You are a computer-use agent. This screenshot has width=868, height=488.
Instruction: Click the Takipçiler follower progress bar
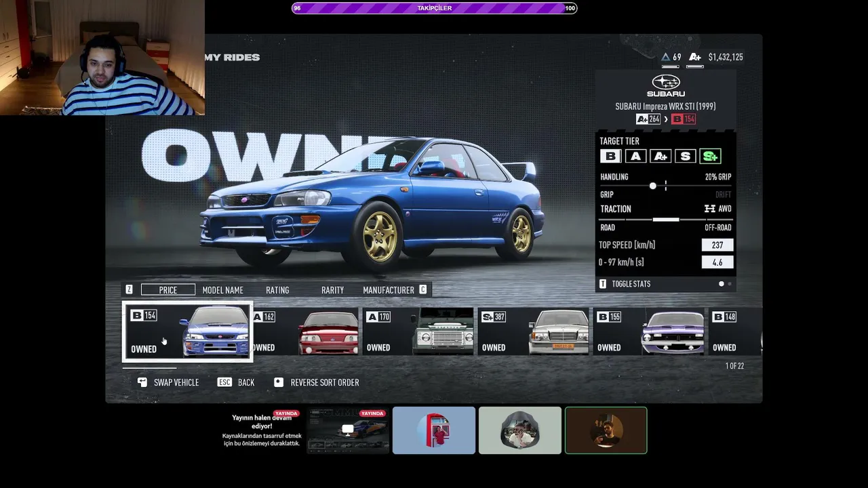(x=434, y=8)
